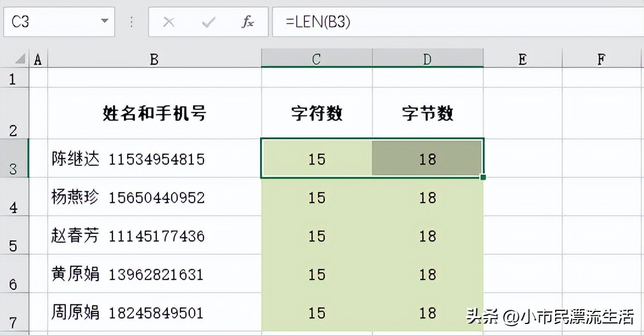Screen dimensions: 644x335
Task: Select cell 赵春芳 11145177436
Action: (x=155, y=235)
